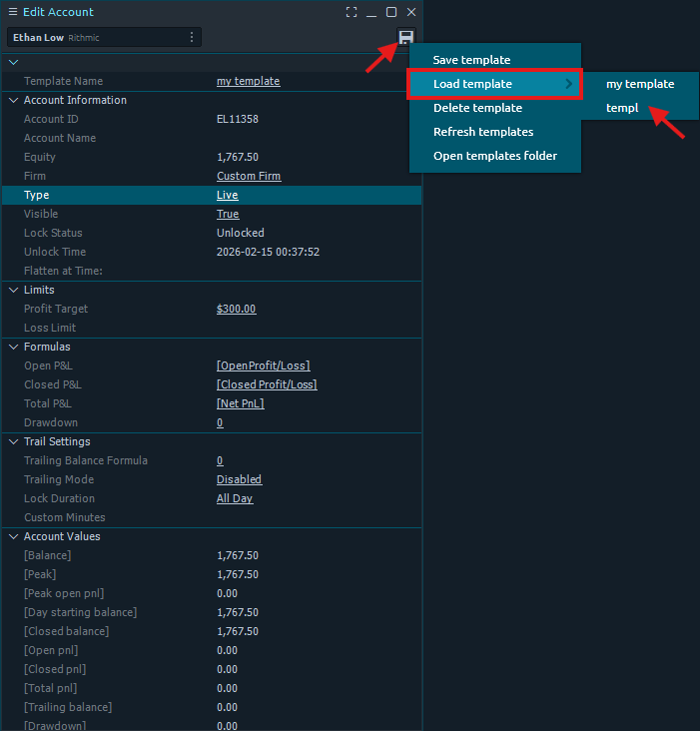Edit the $300.00 Profit Target value
Screen dimensions: 700x731
(236, 309)
